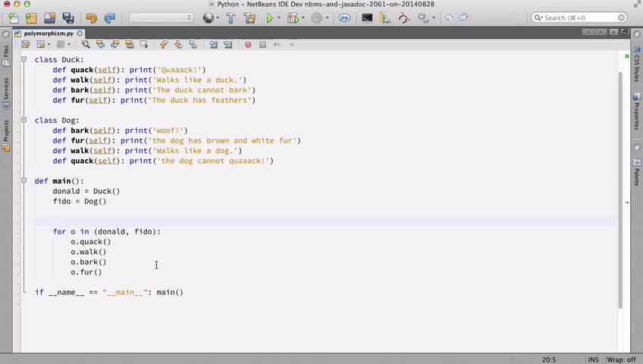643x364 pixels.
Task: Select the polymorphism.py editor tab
Action: 49,33
